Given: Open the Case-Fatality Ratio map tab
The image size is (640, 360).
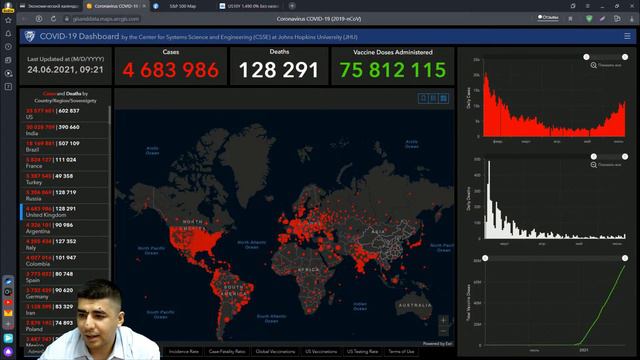Looking at the screenshot, I should pyautogui.click(x=227, y=351).
